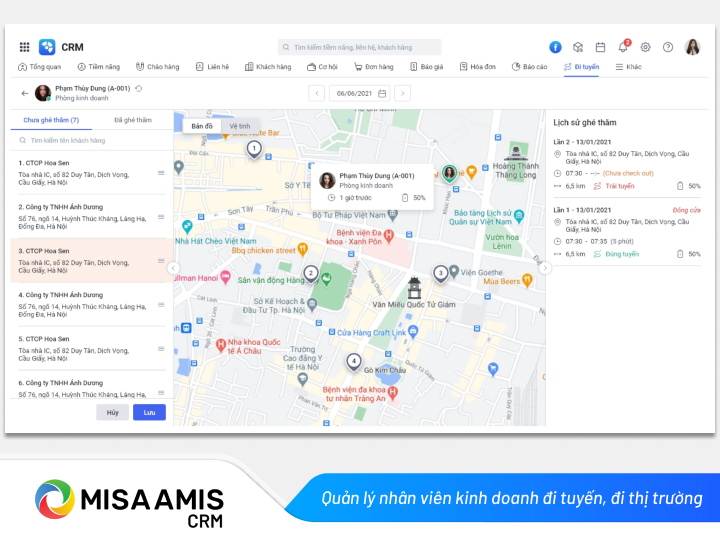The image size is (720, 540).
Task: Click Hoàng Thành Thăng Long landmark icon
Action: [516, 152]
